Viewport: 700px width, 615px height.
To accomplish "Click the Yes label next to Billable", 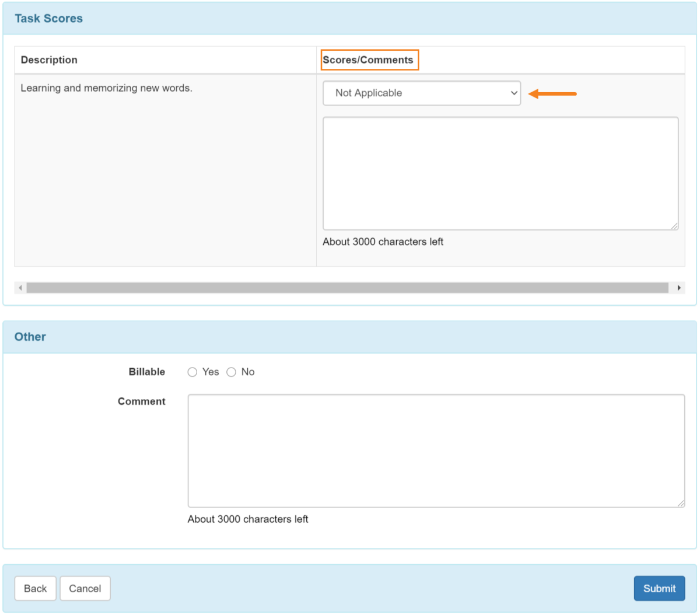I will [211, 372].
